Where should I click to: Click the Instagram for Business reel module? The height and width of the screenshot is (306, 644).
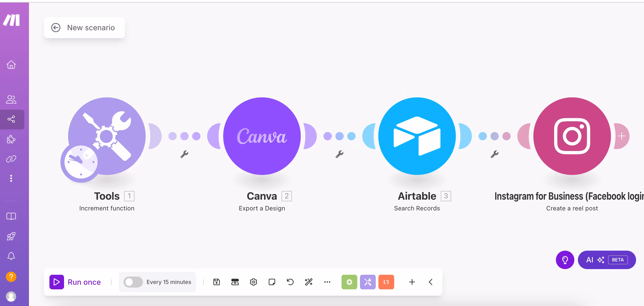[x=572, y=136]
